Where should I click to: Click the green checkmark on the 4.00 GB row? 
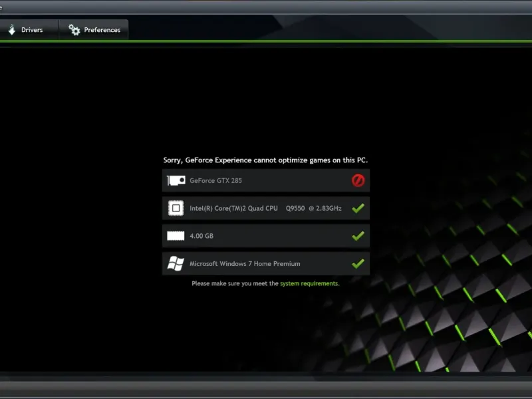coord(358,236)
